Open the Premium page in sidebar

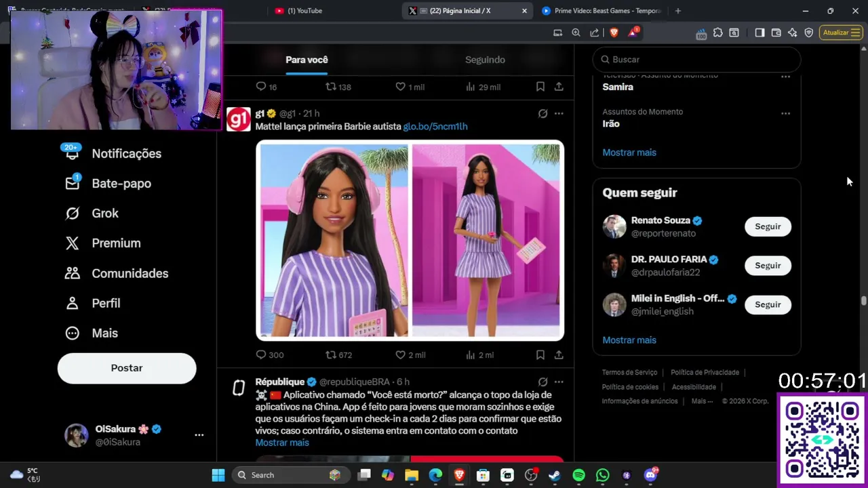click(x=102, y=243)
